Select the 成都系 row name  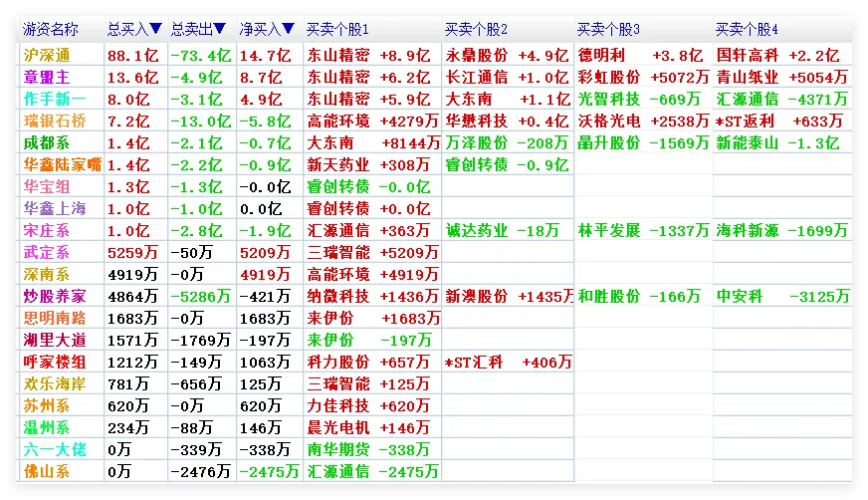[47, 142]
